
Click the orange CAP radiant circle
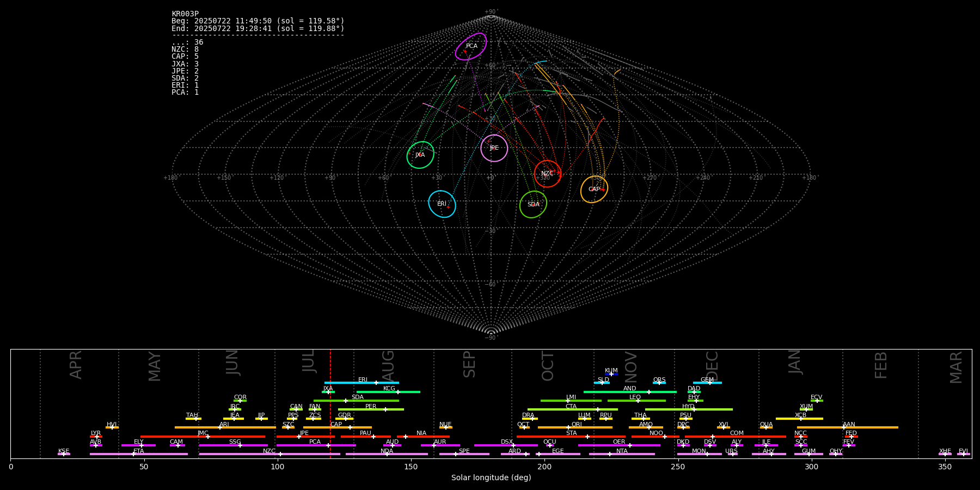point(595,189)
